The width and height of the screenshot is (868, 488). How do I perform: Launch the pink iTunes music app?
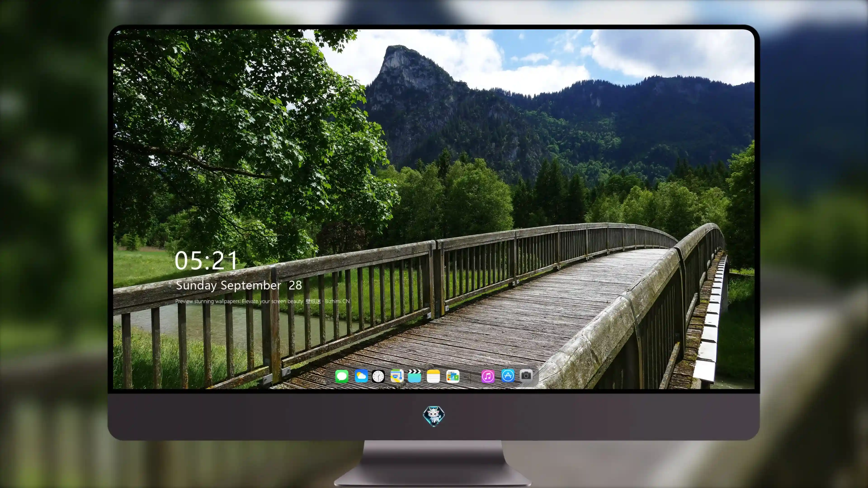click(x=488, y=376)
